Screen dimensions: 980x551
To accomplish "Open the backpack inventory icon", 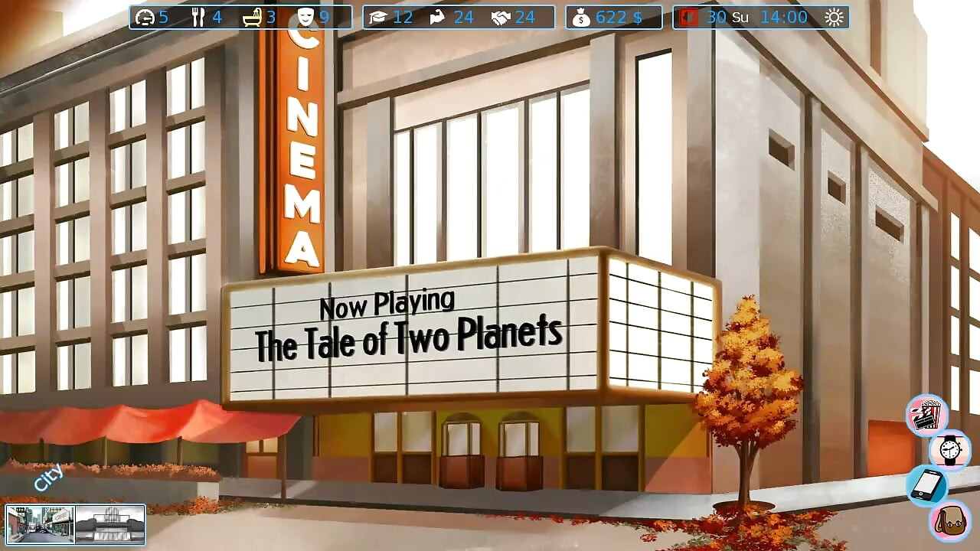I will click(x=950, y=520).
